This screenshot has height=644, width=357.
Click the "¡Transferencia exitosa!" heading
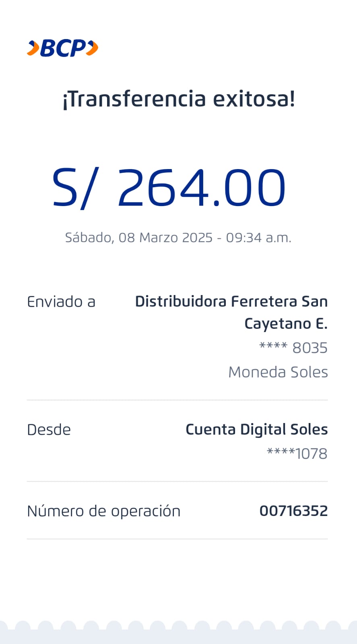[x=179, y=99]
